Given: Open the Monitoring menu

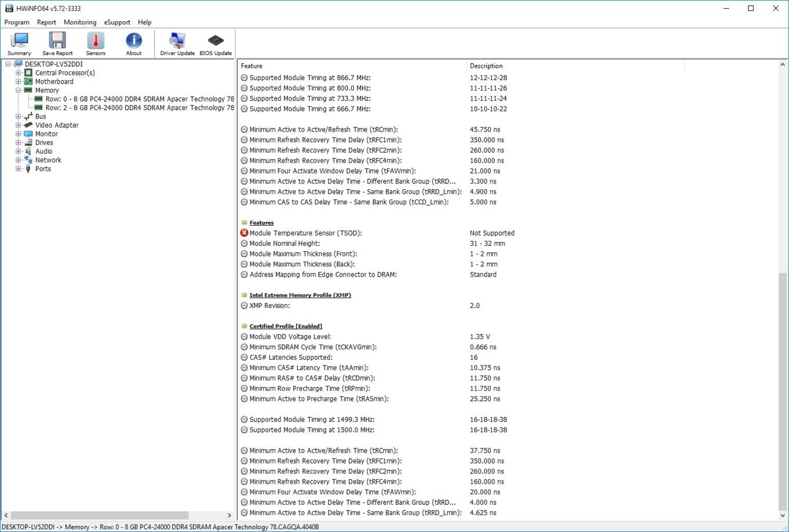Looking at the screenshot, I should [80, 22].
